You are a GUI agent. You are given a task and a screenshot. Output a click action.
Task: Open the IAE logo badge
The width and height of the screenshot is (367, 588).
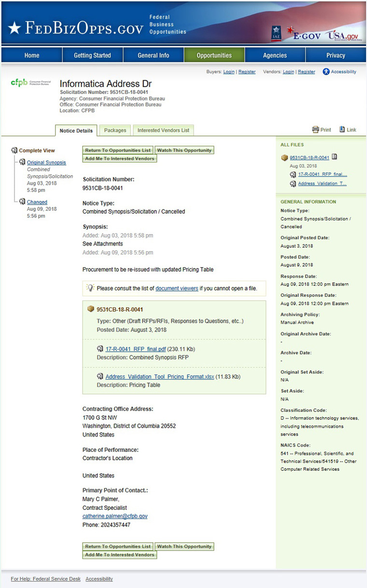coord(276,33)
